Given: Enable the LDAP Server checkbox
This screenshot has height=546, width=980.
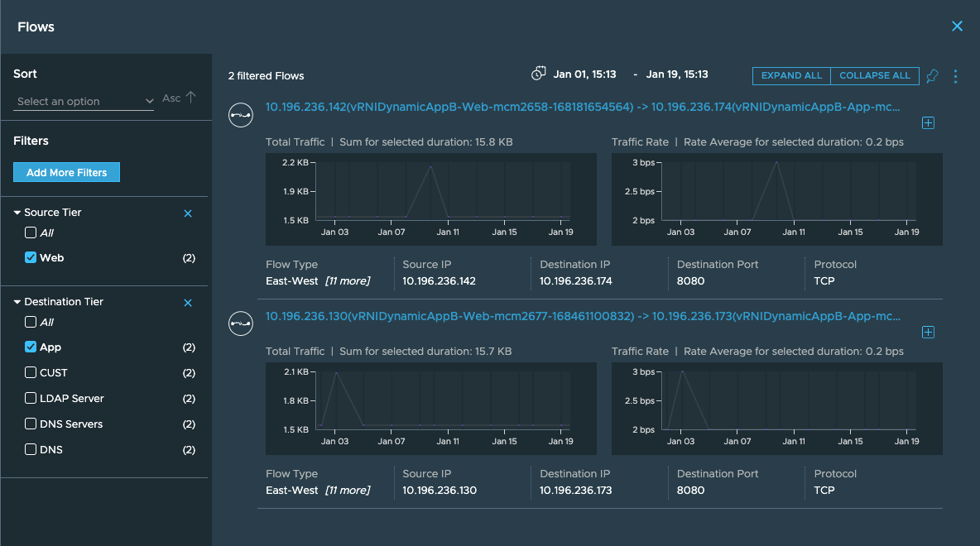Looking at the screenshot, I should click(30, 398).
